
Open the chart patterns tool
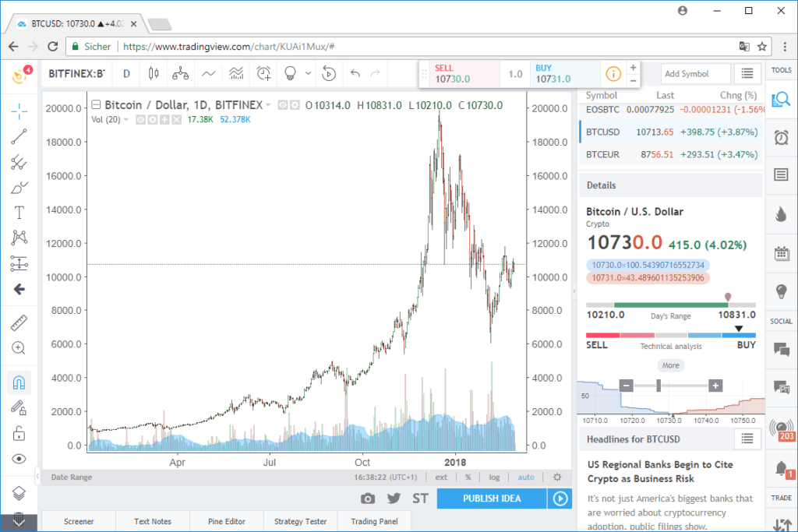[x=19, y=238]
